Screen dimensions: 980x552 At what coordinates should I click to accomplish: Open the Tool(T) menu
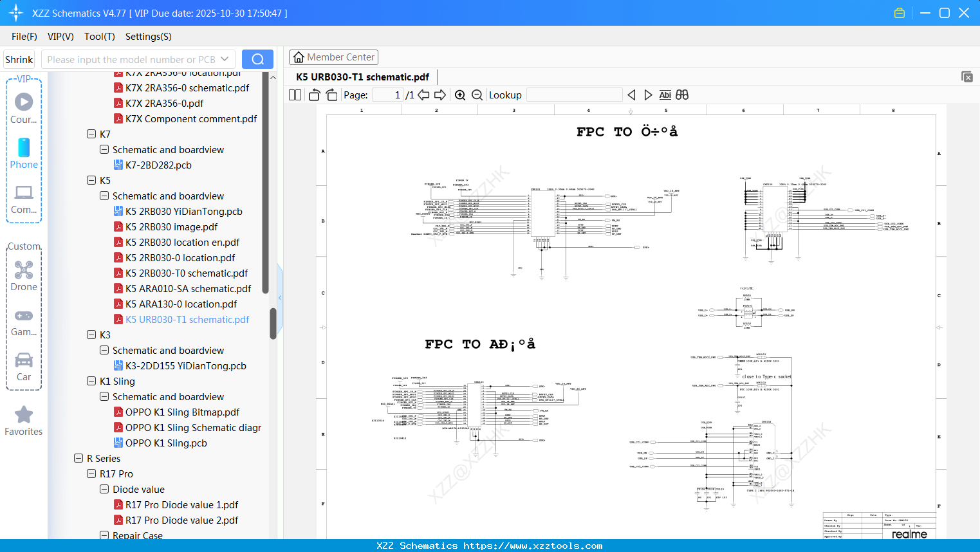tap(99, 37)
